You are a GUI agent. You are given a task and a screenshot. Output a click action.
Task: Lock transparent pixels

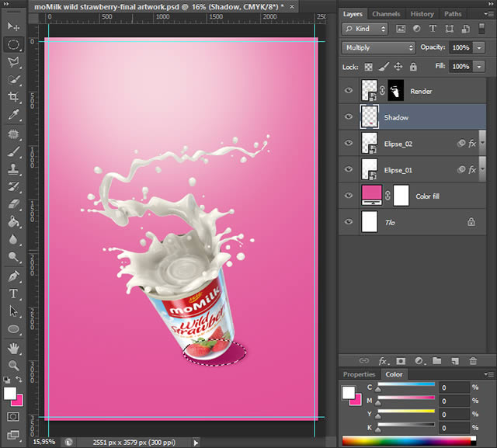click(x=368, y=67)
